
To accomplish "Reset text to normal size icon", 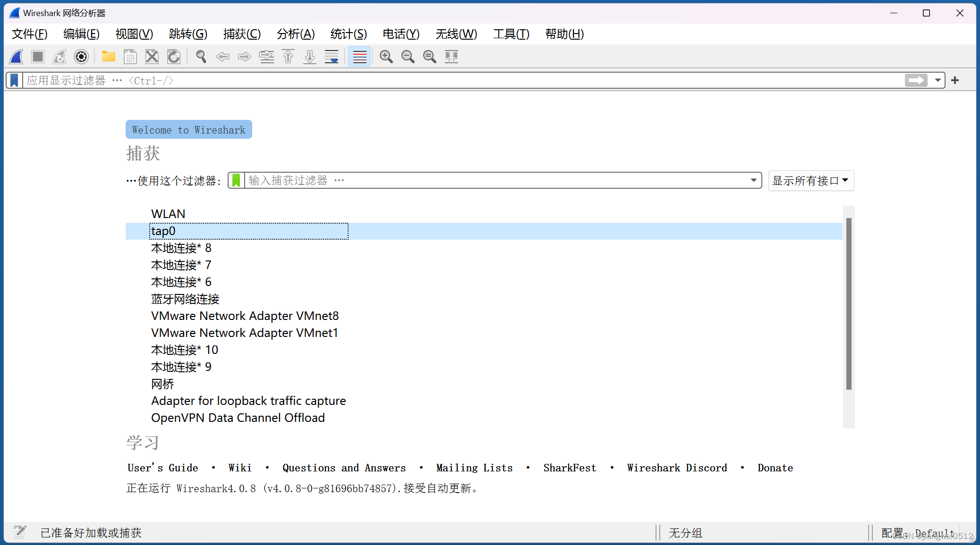I will (430, 57).
